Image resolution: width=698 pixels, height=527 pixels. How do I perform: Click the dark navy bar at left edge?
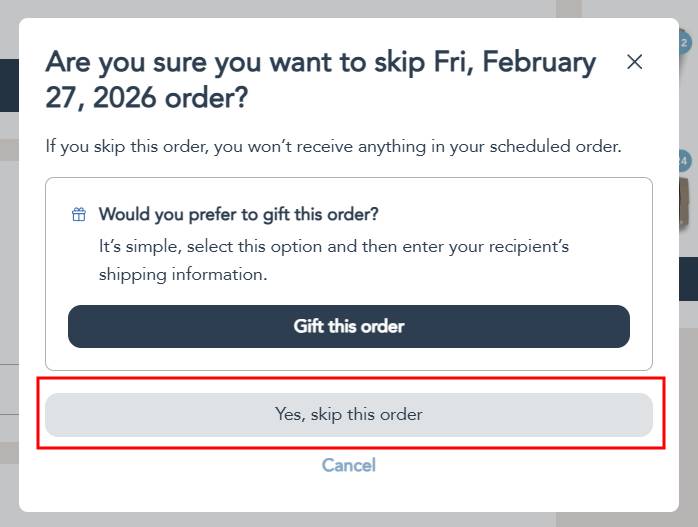click(x=9, y=85)
